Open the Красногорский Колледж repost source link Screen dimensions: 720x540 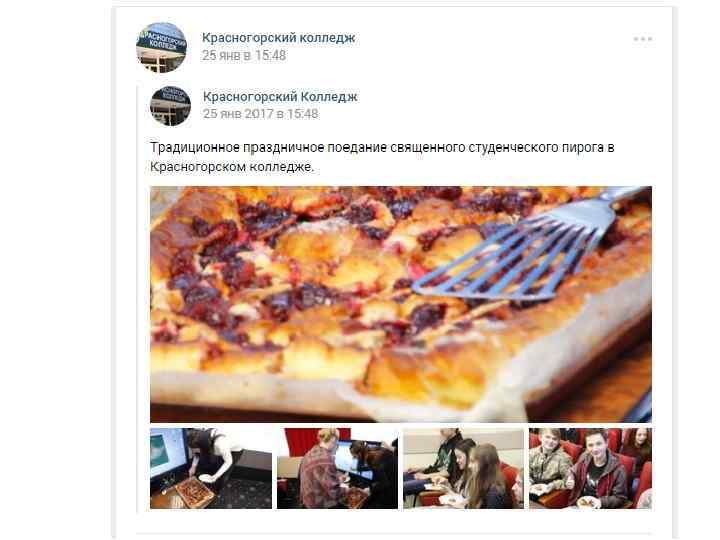(x=280, y=96)
